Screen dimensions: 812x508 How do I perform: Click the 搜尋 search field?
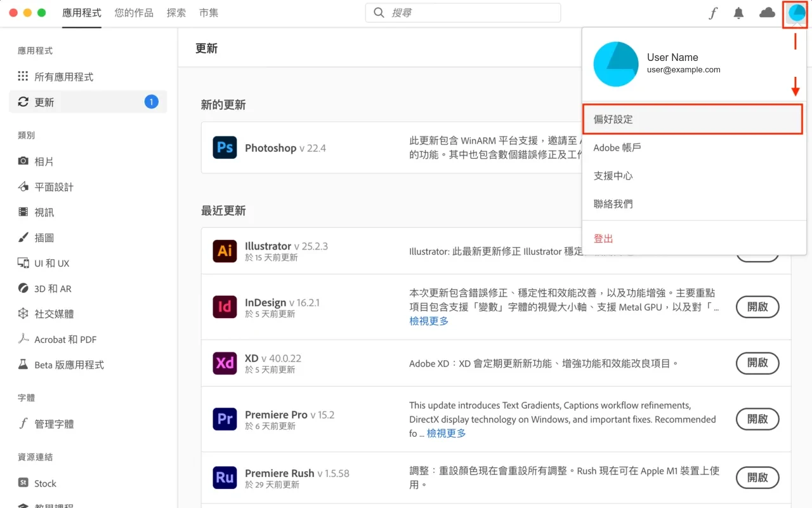coord(463,13)
